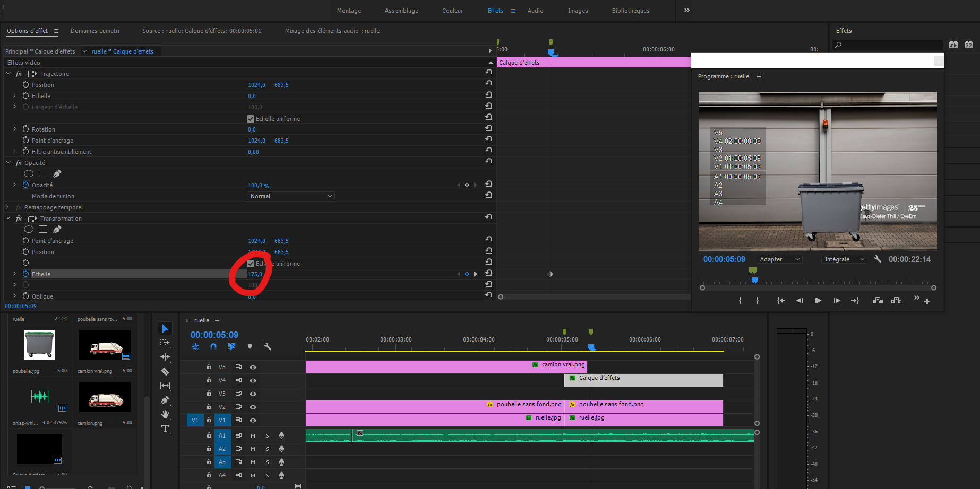Select the Hand tool
The width and height of the screenshot is (980, 489).
165,414
